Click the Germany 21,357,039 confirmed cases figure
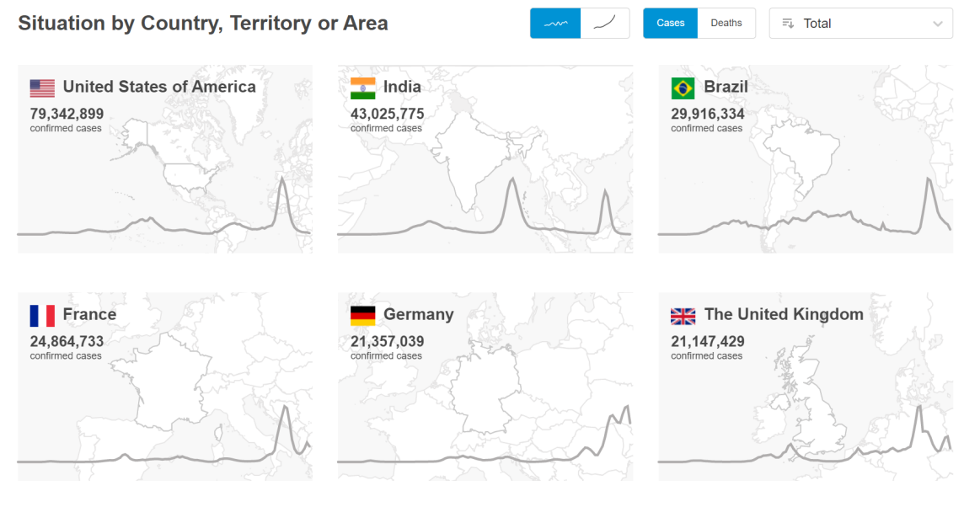Viewport: 980px width, 507px height. point(387,341)
